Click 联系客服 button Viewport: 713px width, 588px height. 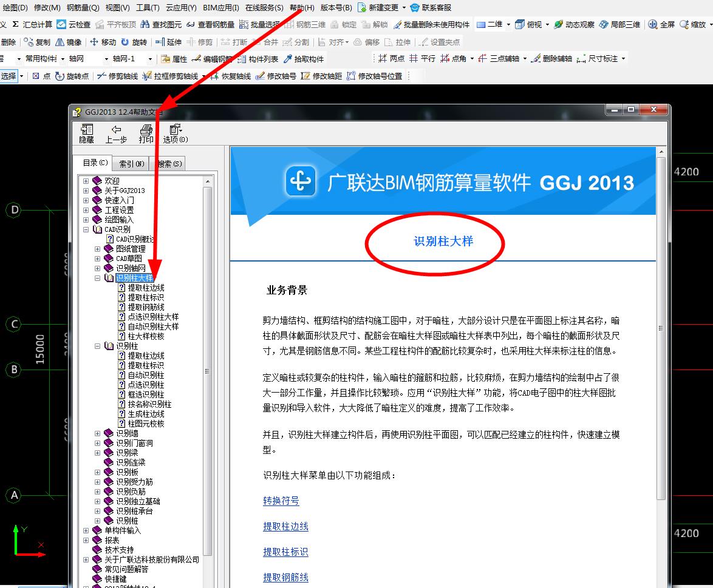431,8
